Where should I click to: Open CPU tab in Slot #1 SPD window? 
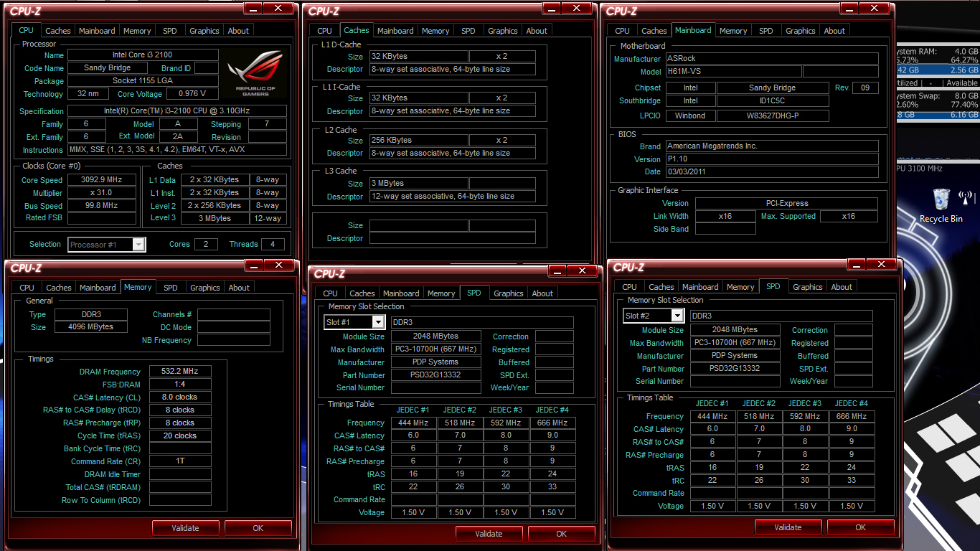click(x=330, y=293)
